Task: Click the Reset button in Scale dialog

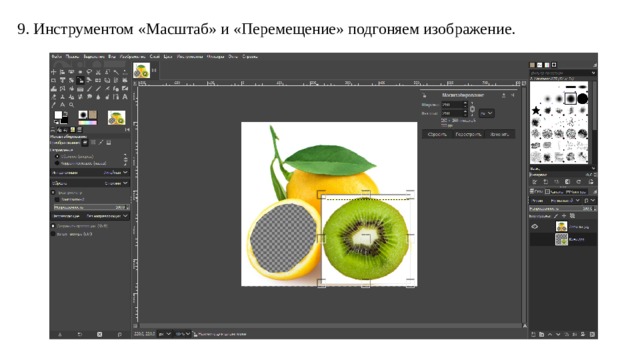Action: point(437,134)
